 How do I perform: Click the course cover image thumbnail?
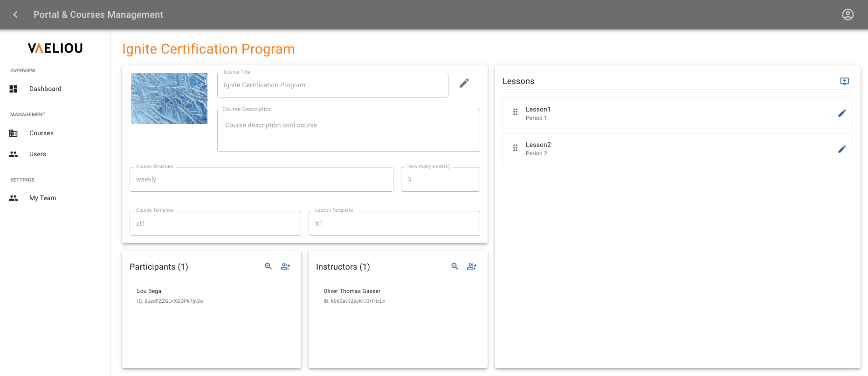point(169,98)
